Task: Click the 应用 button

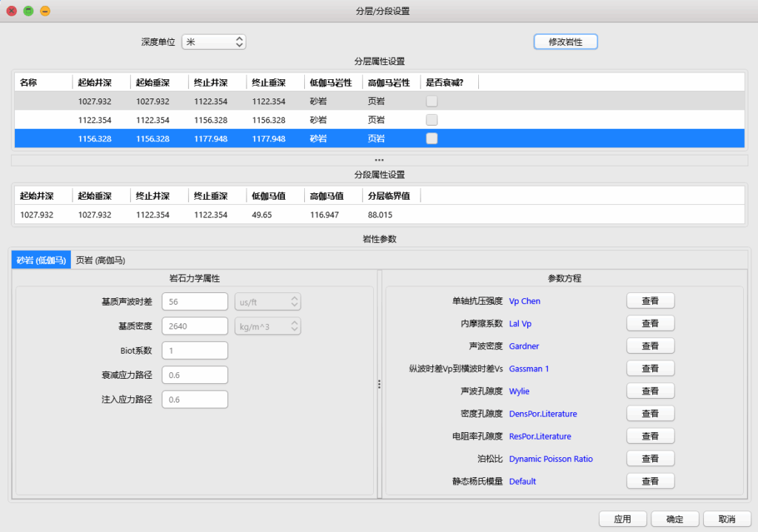Action: (x=623, y=519)
